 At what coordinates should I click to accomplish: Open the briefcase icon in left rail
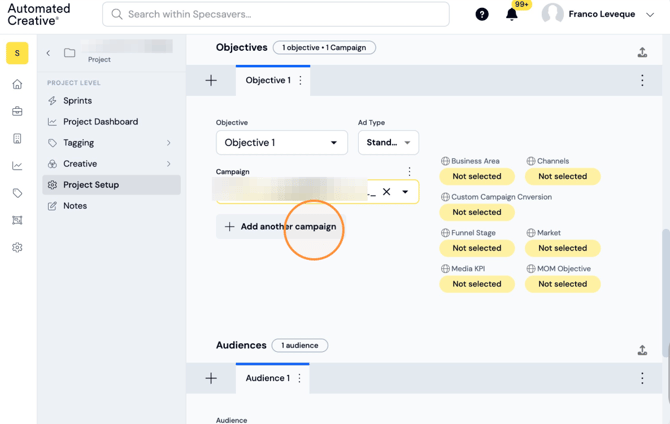point(17,111)
